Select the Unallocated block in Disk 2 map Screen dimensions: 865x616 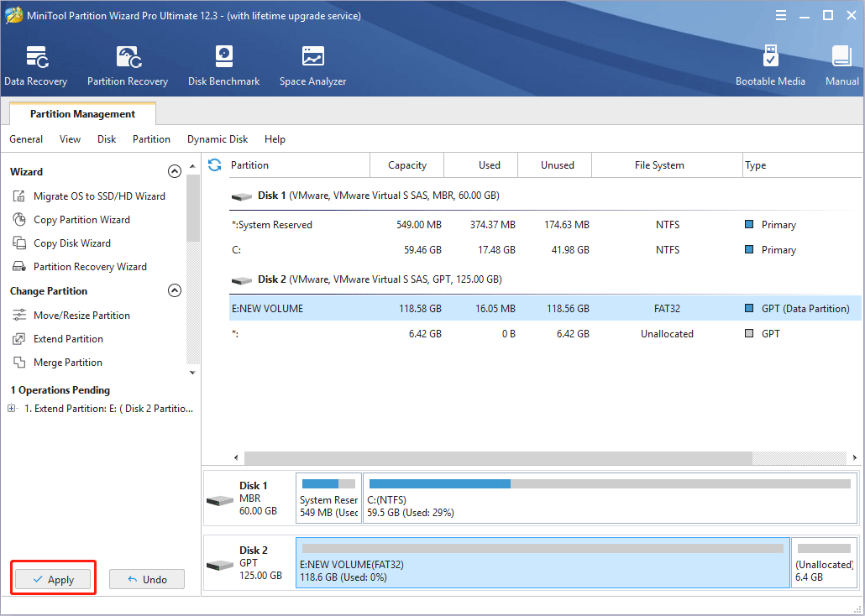(824, 563)
